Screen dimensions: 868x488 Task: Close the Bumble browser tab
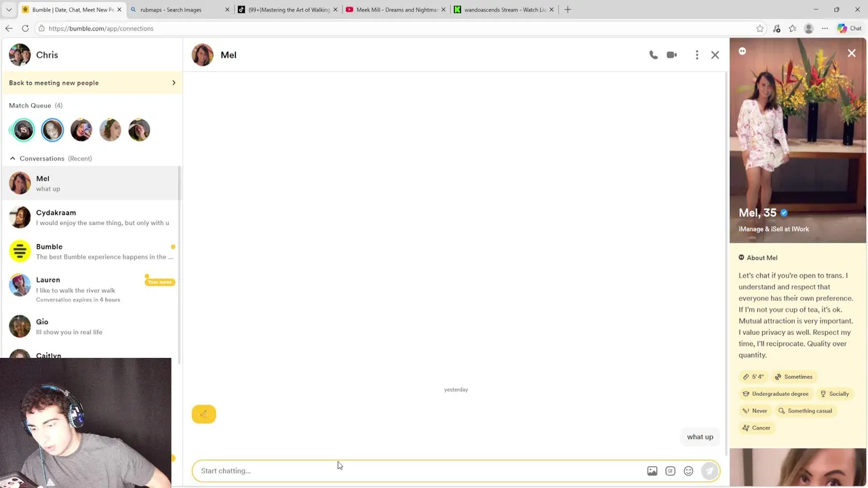tap(119, 9)
